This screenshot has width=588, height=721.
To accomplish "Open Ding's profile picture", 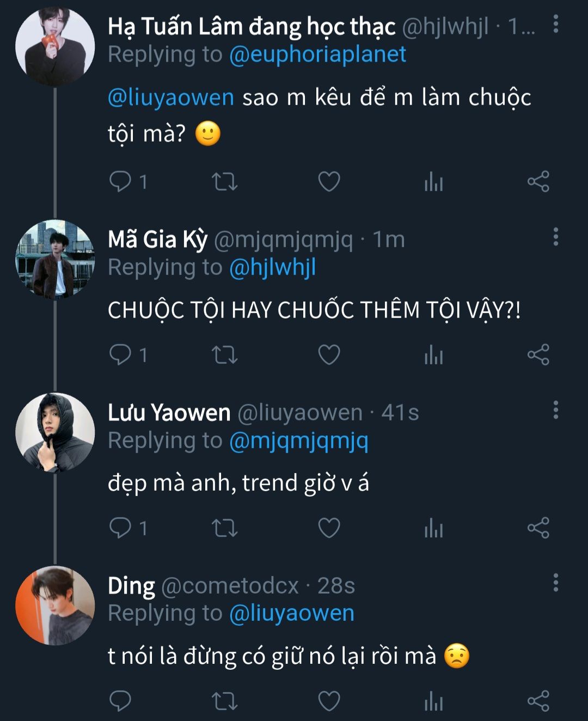I will [55, 606].
